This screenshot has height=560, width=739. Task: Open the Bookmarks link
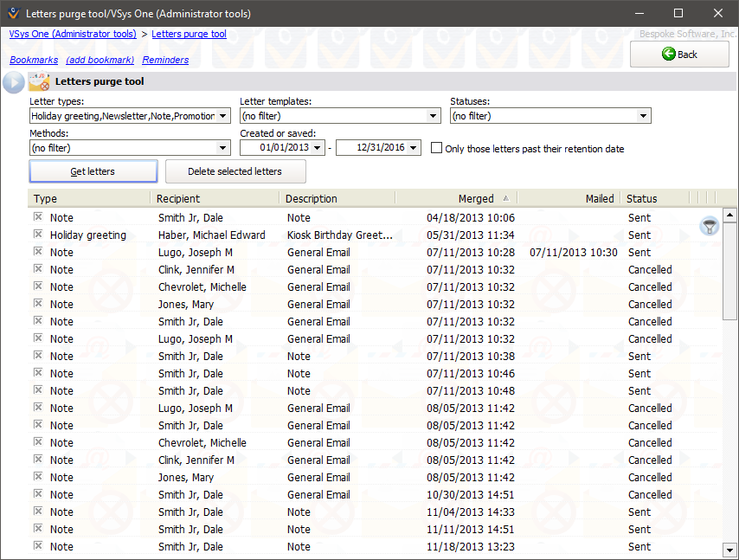coord(34,60)
